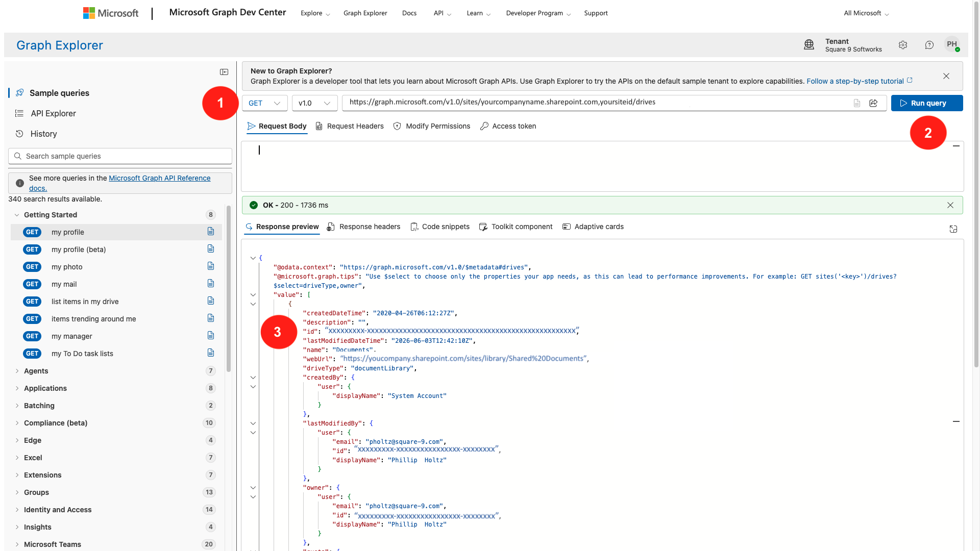Open the Learn menu dropdown
The image size is (980, 551).
pyautogui.click(x=479, y=13)
